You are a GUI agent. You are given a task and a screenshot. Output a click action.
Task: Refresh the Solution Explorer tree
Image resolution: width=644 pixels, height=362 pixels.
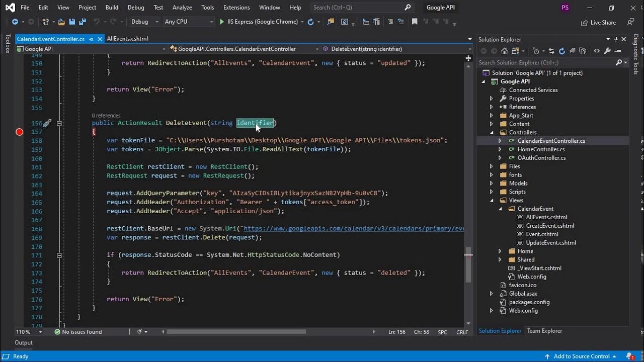click(x=562, y=51)
